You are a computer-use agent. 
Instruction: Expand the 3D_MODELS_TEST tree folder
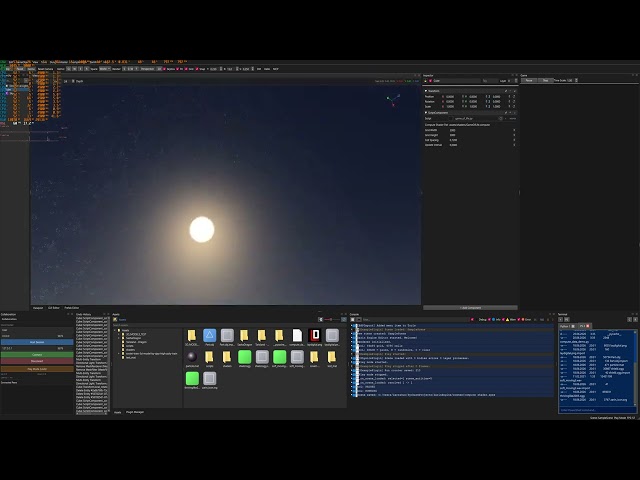click(119, 334)
